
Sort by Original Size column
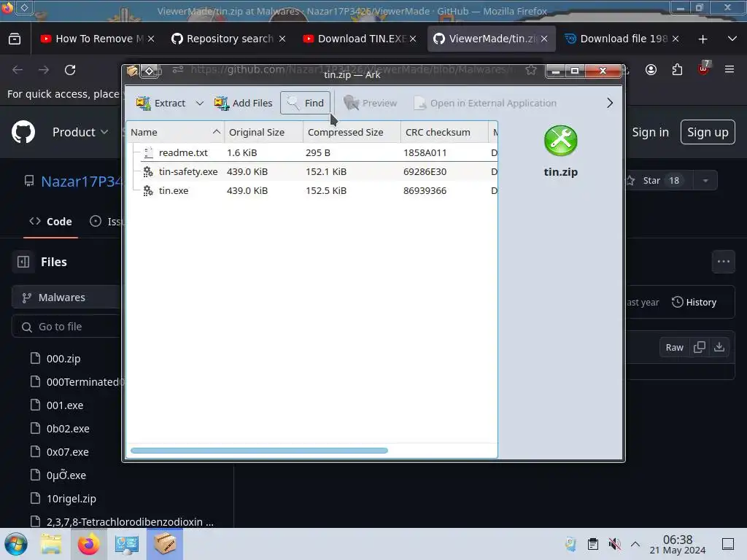(263, 133)
